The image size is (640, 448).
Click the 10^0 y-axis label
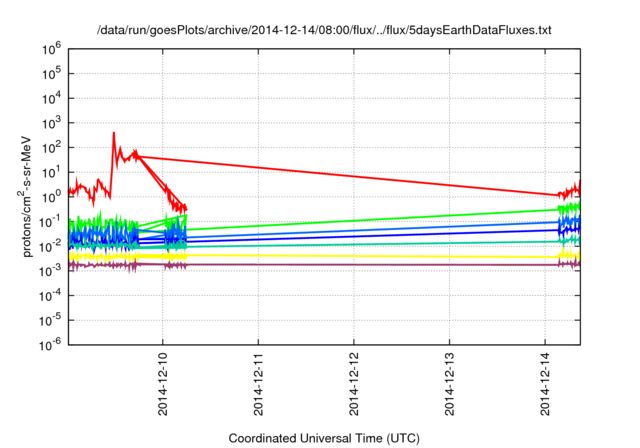[51, 197]
